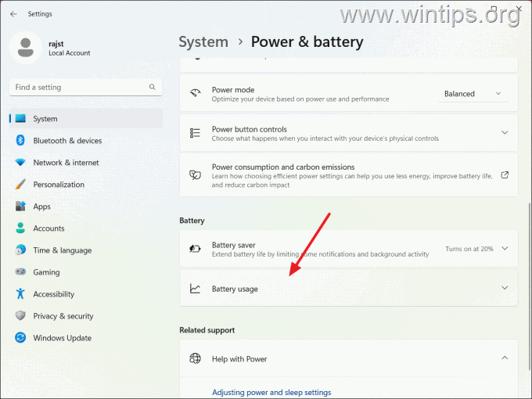
Task: Click the Power mode gauge icon
Action: [195, 93]
